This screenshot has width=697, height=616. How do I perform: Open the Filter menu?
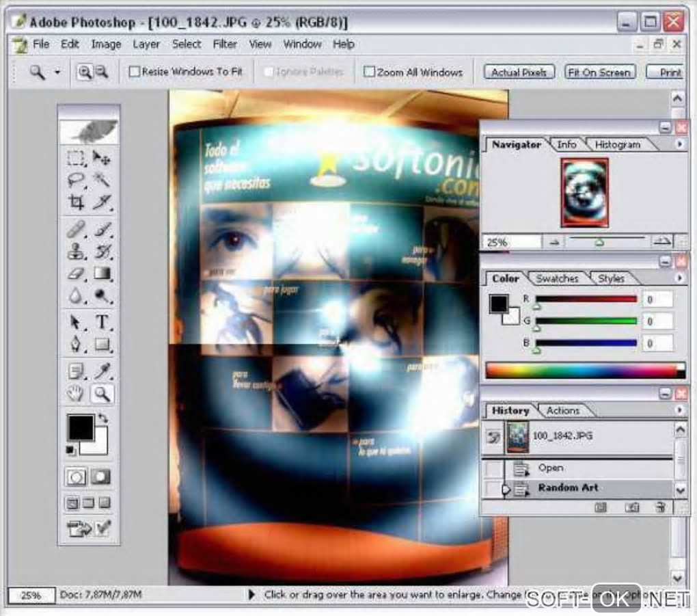[x=225, y=44]
